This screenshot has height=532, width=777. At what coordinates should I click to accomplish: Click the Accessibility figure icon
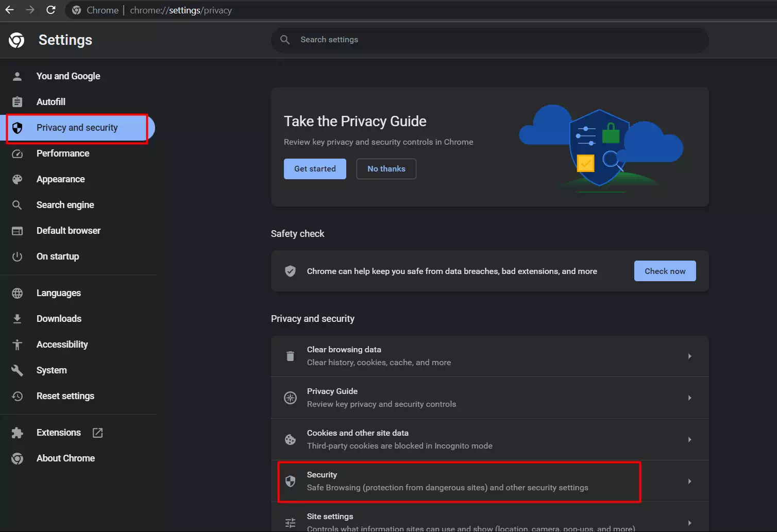[17, 345]
